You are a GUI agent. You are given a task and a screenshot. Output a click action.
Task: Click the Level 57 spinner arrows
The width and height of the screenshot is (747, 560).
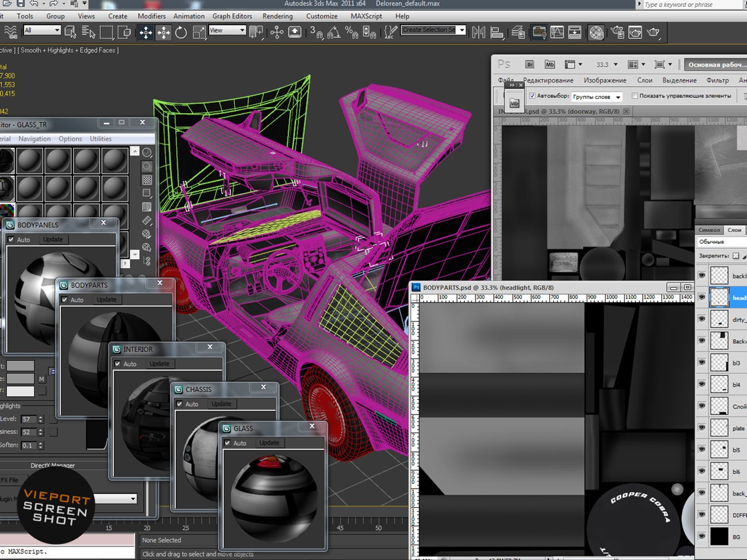[40, 419]
